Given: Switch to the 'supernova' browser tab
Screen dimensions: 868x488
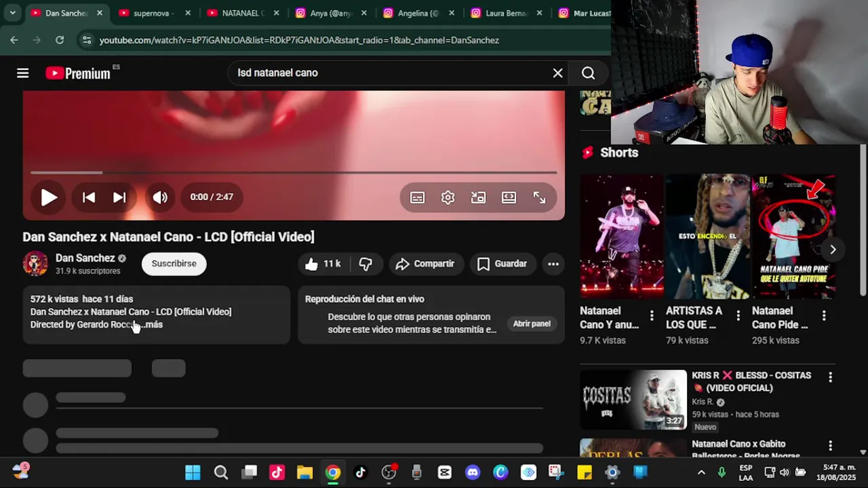Looking at the screenshot, I should click(x=154, y=13).
